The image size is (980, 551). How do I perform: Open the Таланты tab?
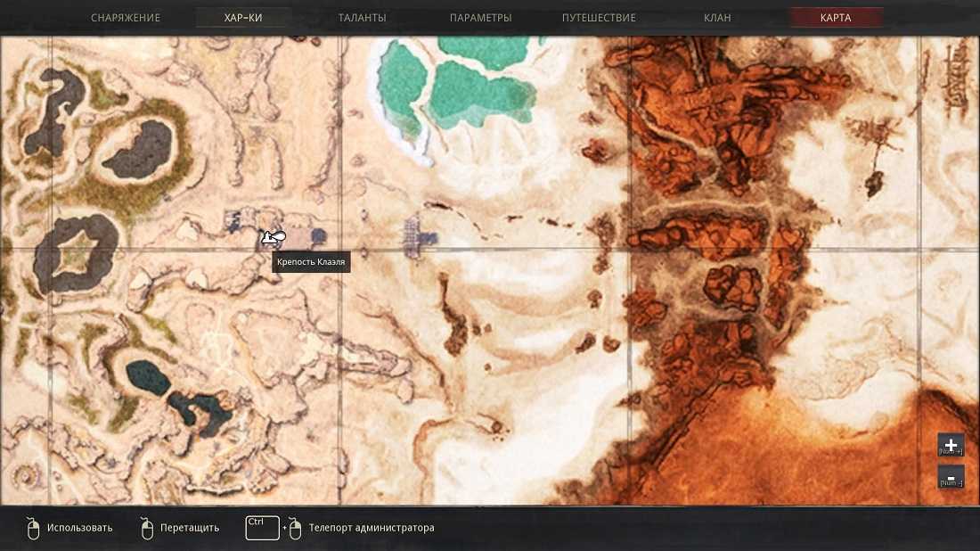pyautogui.click(x=362, y=18)
